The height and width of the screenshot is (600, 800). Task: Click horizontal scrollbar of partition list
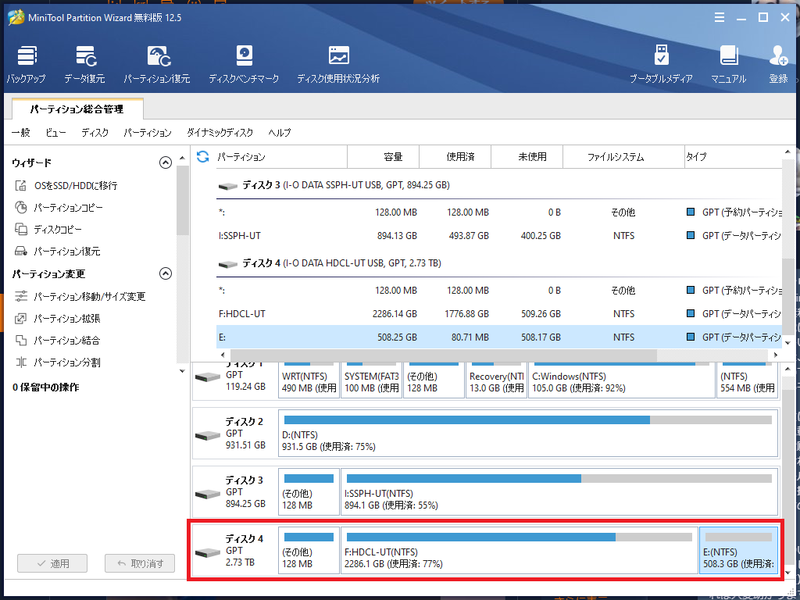pyautogui.click(x=444, y=355)
